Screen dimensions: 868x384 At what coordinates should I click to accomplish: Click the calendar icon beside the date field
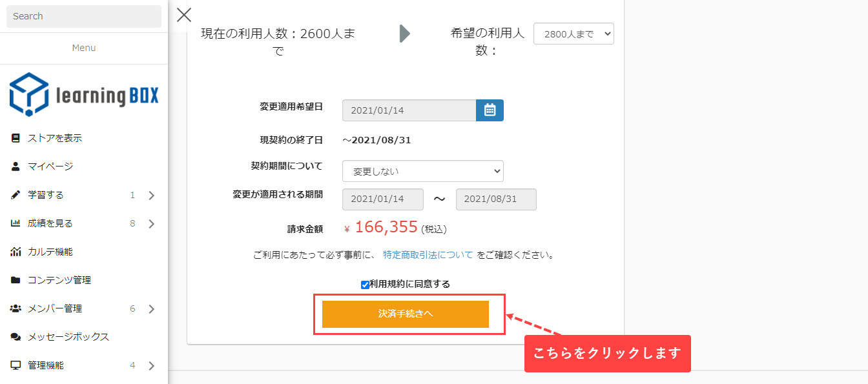pos(490,110)
